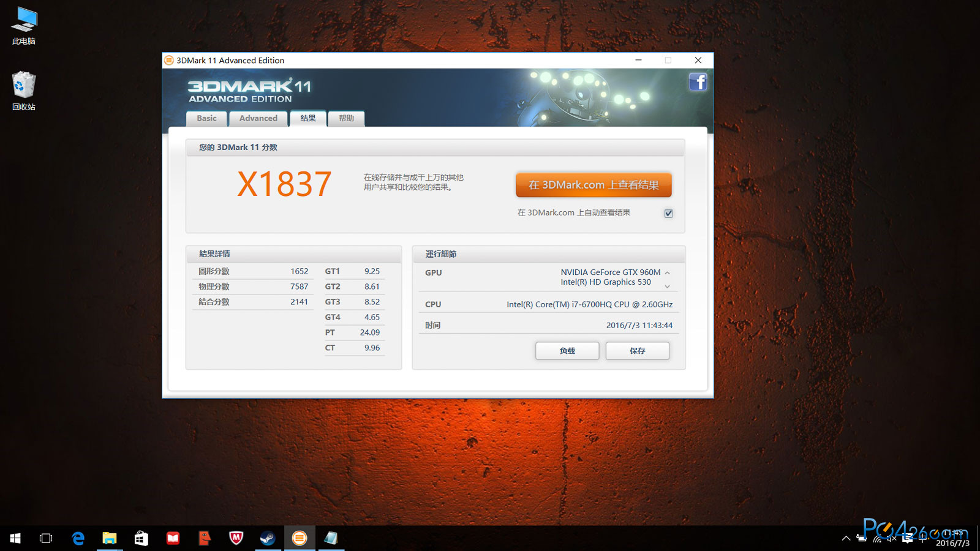This screenshot has height=551, width=980.
Task: Toggle automatic viewing of results on 3DMark.com
Action: pyautogui.click(x=668, y=213)
